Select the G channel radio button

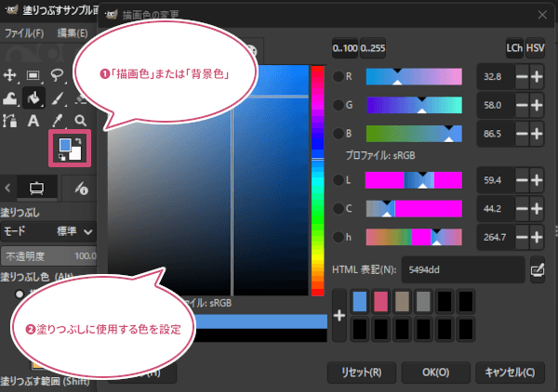[339, 105]
